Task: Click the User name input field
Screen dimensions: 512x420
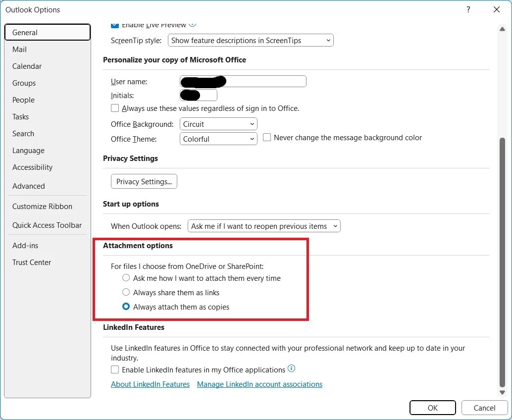Action: click(243, 81)
